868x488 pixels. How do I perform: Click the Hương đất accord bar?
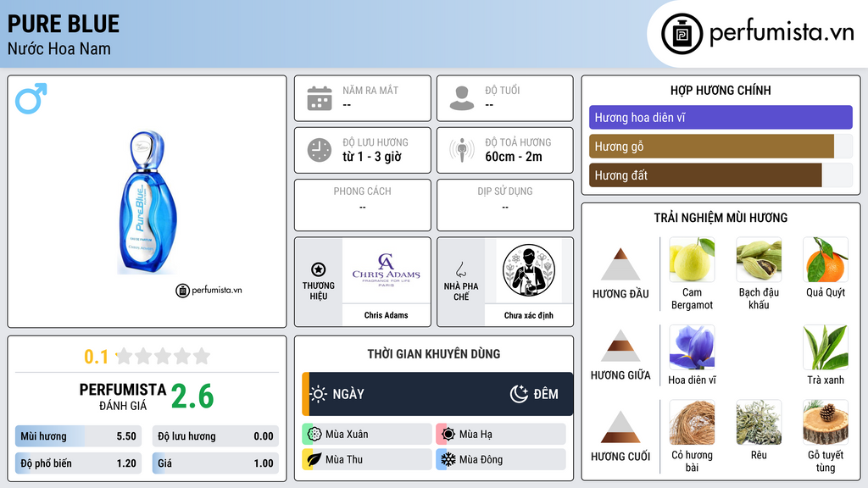[721, 175]
